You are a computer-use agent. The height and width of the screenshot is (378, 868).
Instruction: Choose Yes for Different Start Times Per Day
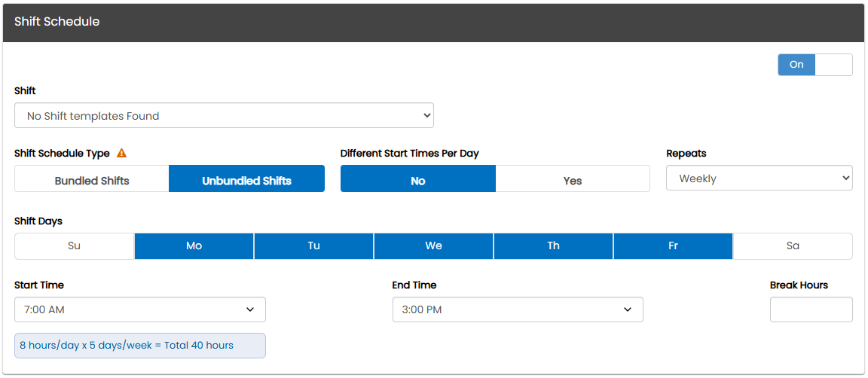573,178
